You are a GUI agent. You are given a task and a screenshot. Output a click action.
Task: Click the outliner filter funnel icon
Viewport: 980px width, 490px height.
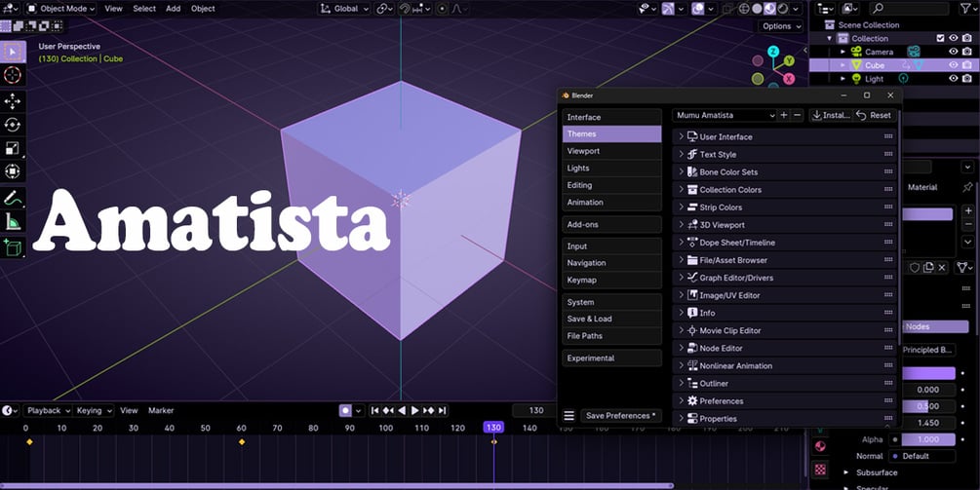pyautogui.click(x=965, y=8)
